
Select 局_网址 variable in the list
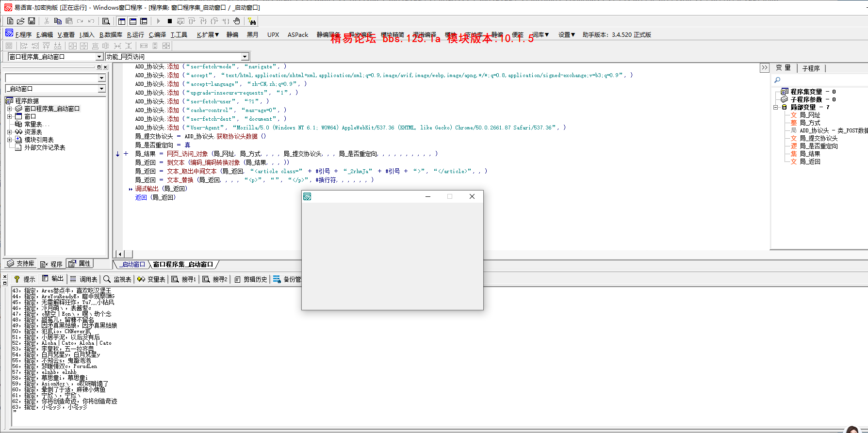pyautogui.click(x=810, y=115)
